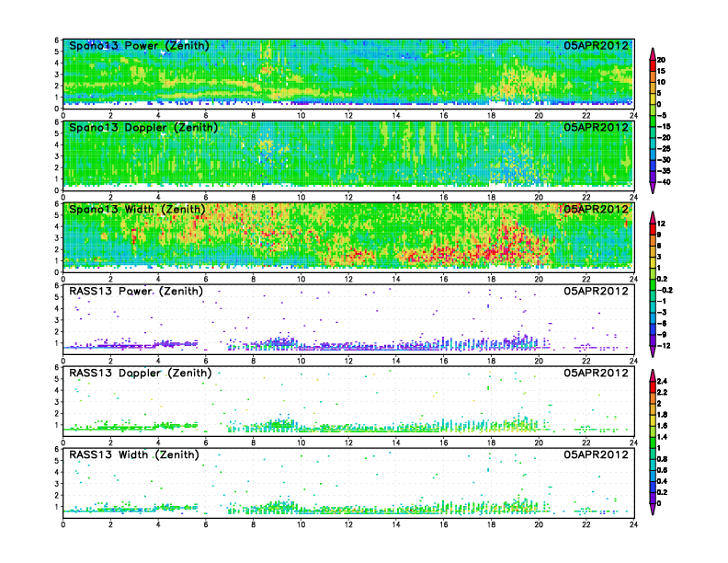The height and width of the screenshot is (563, 728).
Task: Click the x-axis tick 0 under RASS13 Width panel
Action: coord(63,524)
